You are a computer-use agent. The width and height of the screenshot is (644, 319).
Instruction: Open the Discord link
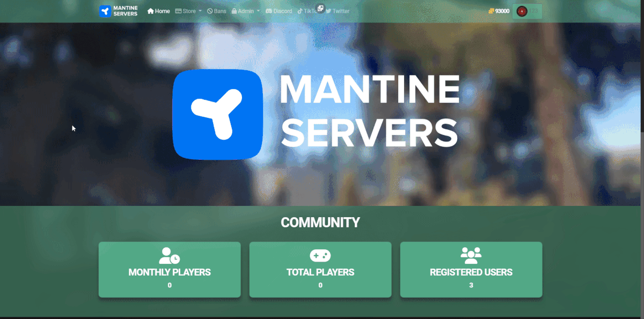point(282,11)
